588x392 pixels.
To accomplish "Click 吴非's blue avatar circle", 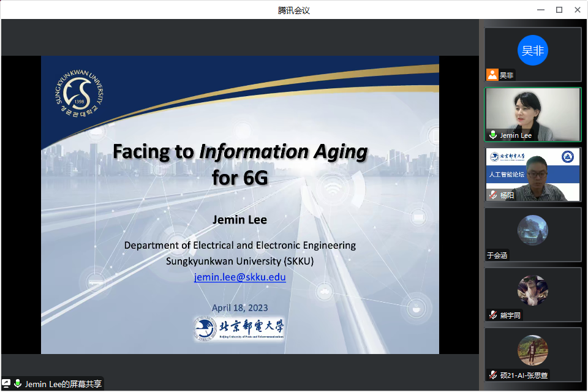I will [532, 50].
